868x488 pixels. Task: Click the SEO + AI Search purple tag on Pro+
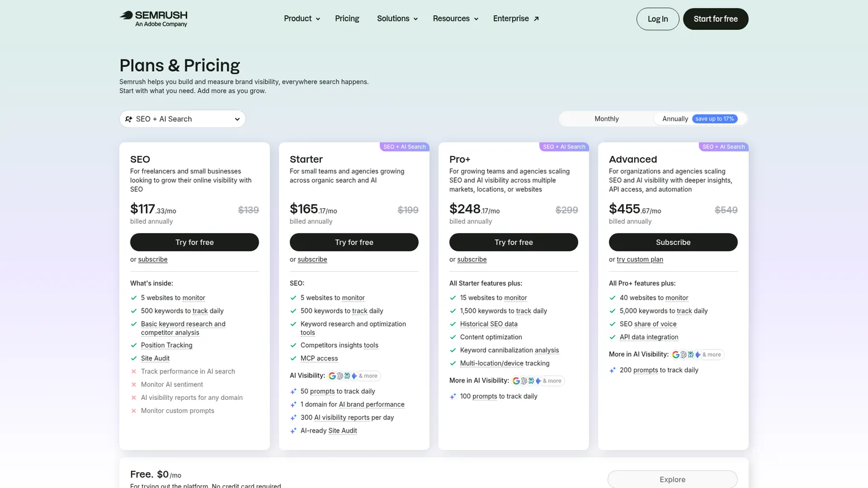[x=564, y=147]
